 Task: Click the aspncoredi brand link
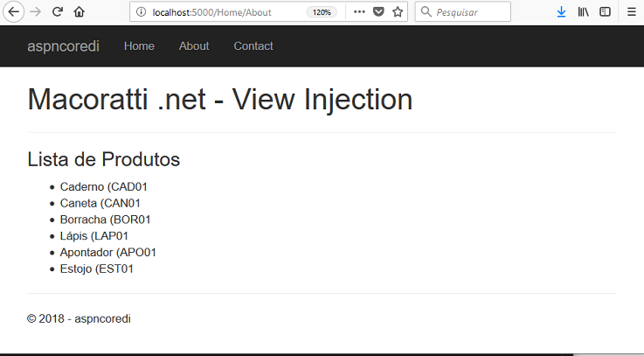tap(63, 46)
